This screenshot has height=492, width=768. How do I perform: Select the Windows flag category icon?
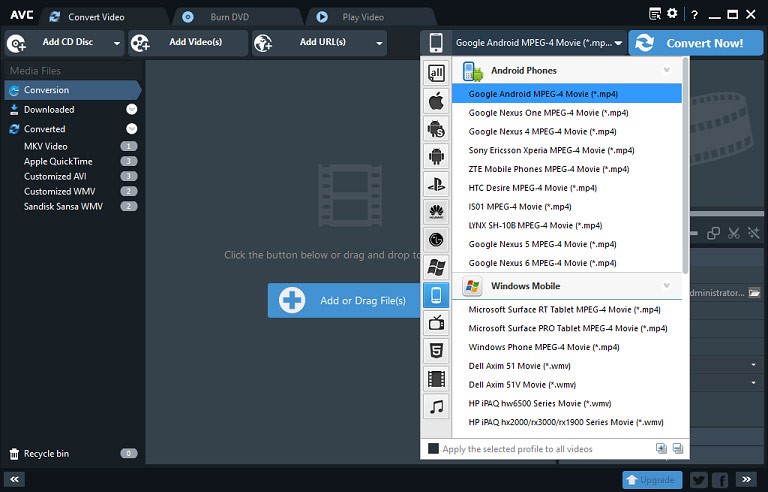pos(436,268)
